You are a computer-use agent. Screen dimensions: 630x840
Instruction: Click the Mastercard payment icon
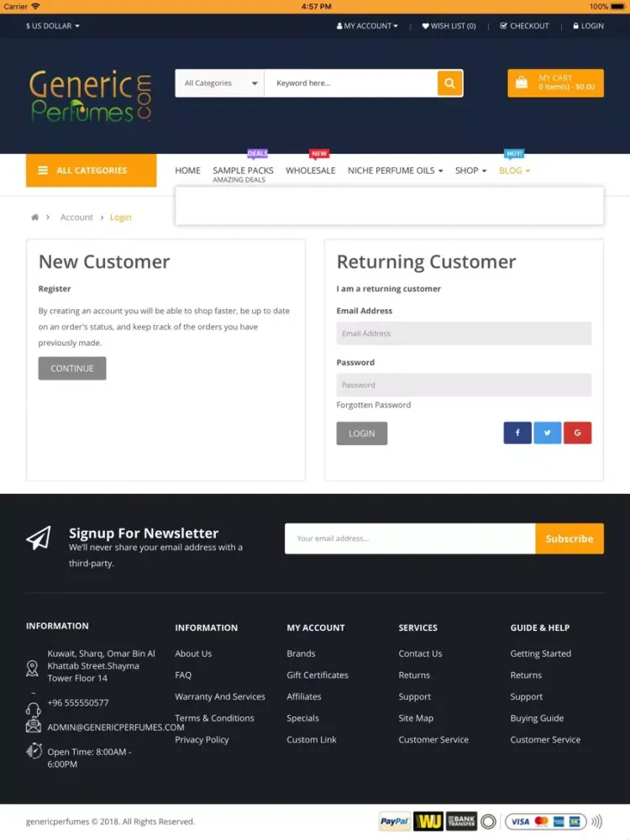pyautogui.click(x=542, y=822)
